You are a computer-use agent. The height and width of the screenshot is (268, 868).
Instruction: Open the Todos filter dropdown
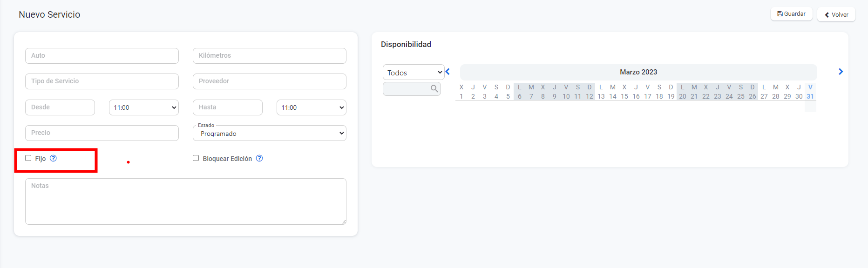point(414,73)
